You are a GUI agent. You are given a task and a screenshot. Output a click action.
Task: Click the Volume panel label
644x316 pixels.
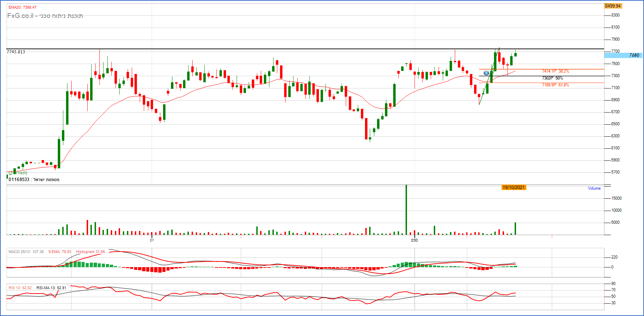pyautogui.click(x=594, y=188)
